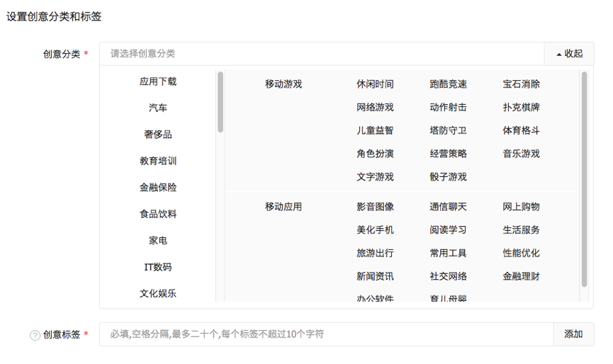Select 应用下载 in the category list

pos(158,81)
